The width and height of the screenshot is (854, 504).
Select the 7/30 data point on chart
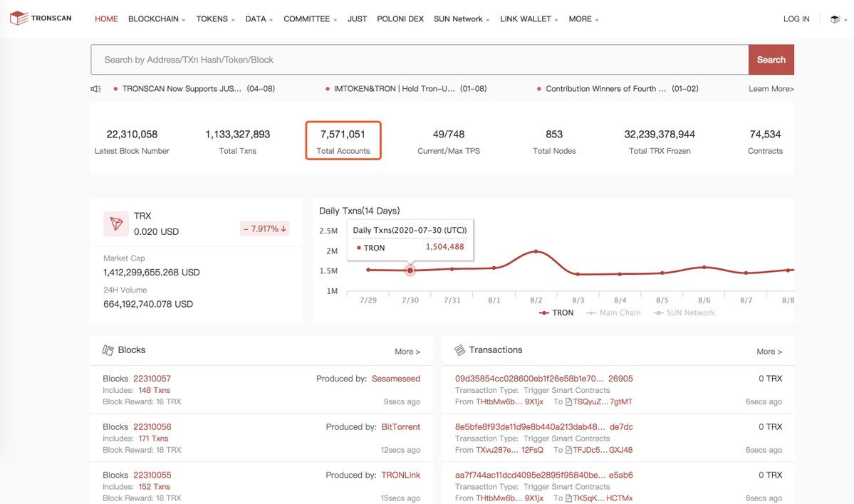click(x=410, y=271)
